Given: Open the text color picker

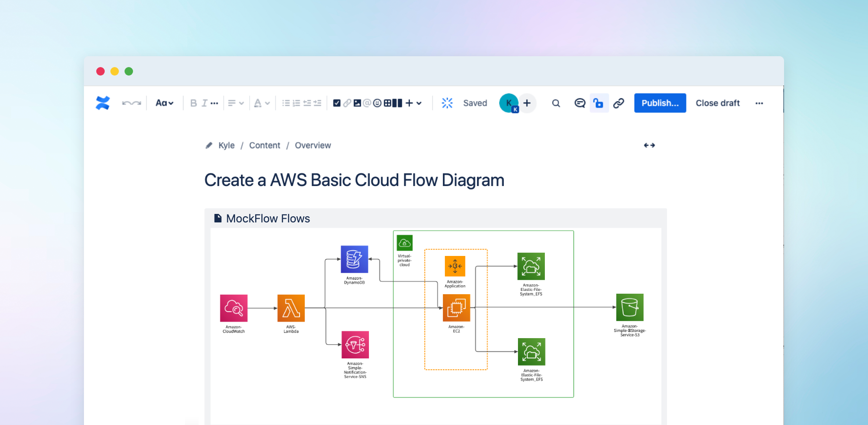Looking at the screenshot, I should pyautogui.click(x=258, y=103).
